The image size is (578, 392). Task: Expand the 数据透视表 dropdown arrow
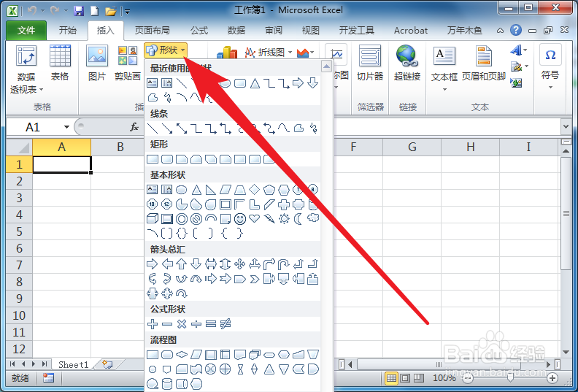click(x=42, y=90)
